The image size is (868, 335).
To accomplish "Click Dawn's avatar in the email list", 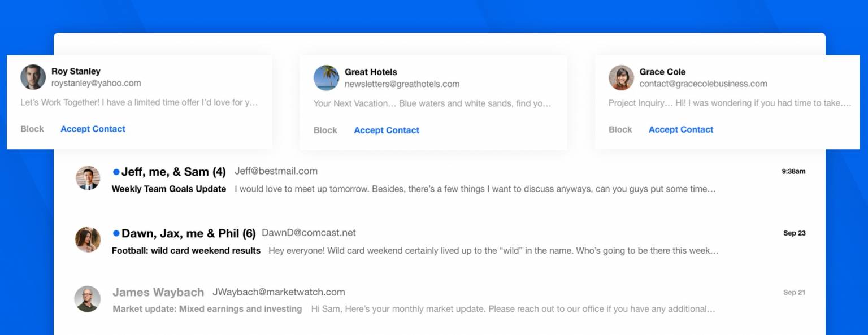I will [x=88, y=240].
